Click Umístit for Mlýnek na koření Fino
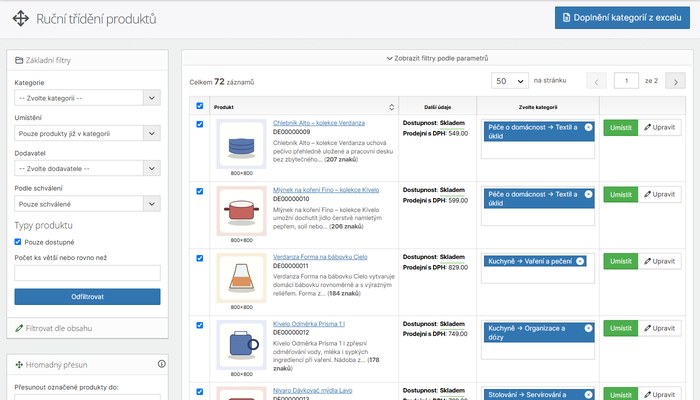 tap(621, 194)
